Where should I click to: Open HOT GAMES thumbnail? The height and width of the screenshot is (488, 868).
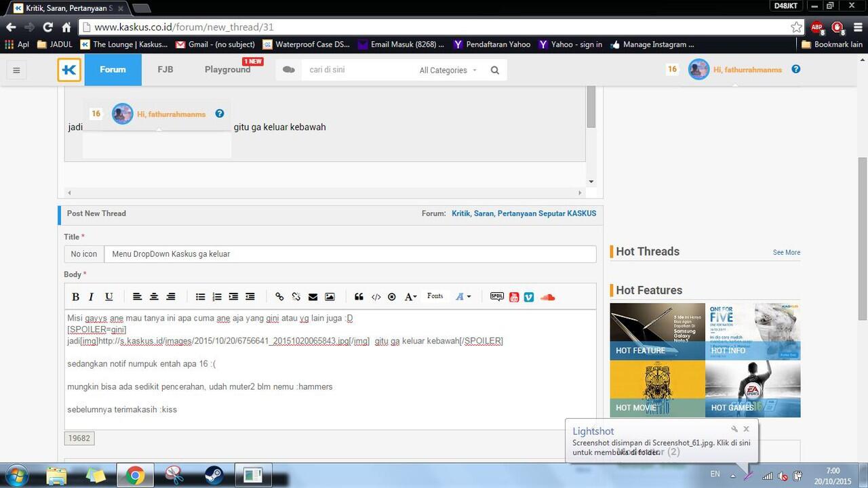coord(753,388)
